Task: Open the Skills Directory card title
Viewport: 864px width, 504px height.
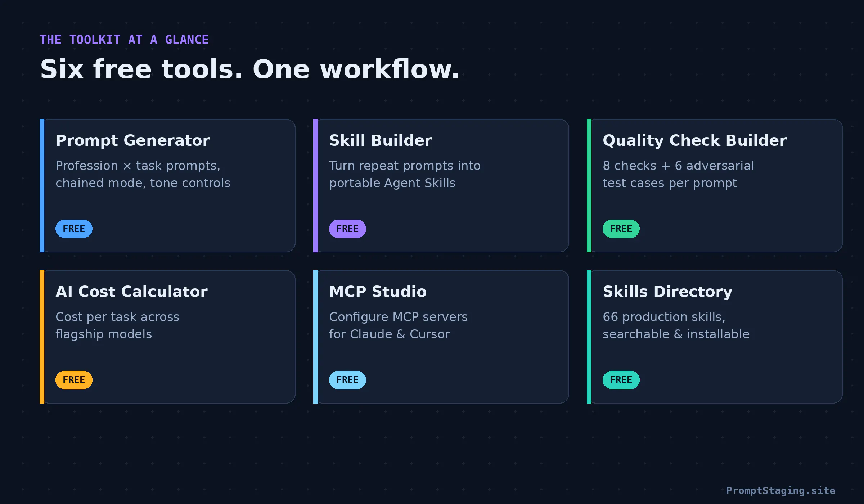Action: (668, 292)
